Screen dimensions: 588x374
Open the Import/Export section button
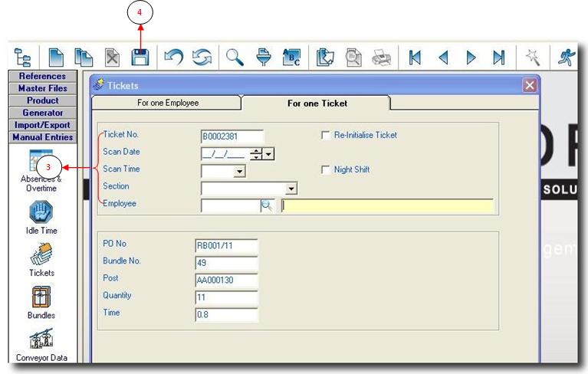click(43, 125)
